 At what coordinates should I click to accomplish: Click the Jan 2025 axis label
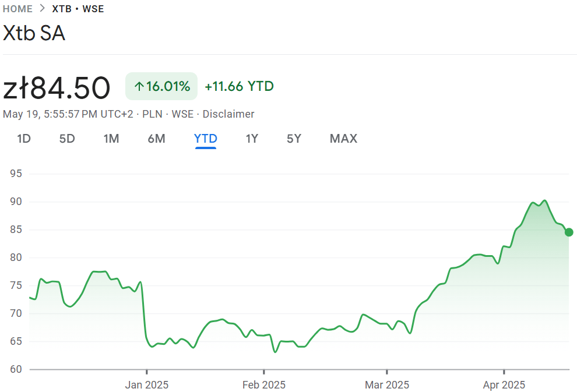[147, 384]
